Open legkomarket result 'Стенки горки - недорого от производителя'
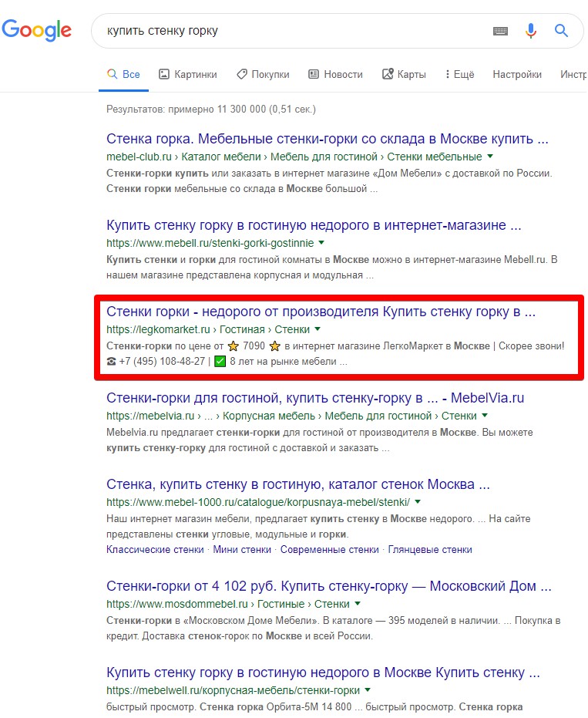 pos(321,312)
